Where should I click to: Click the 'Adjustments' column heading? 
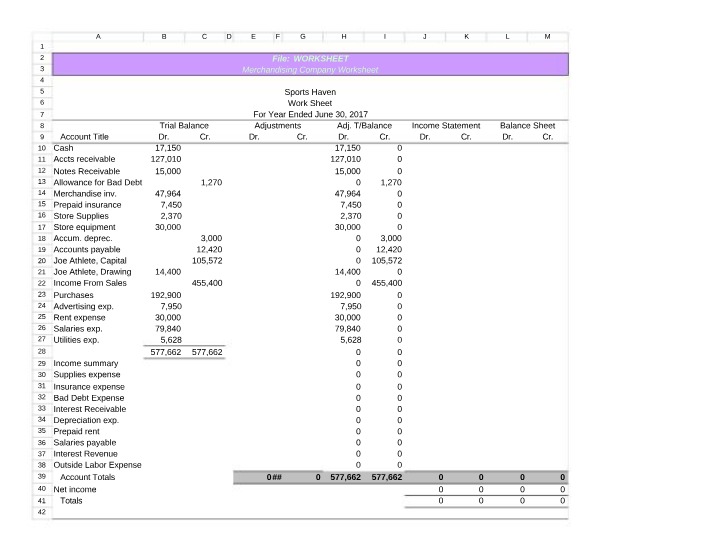277,126
